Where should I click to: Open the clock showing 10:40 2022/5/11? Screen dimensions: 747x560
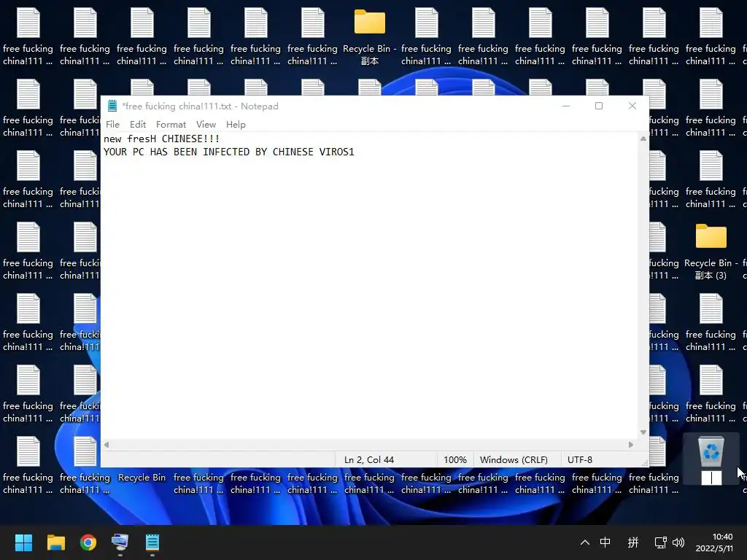click(x=715, y=542)
